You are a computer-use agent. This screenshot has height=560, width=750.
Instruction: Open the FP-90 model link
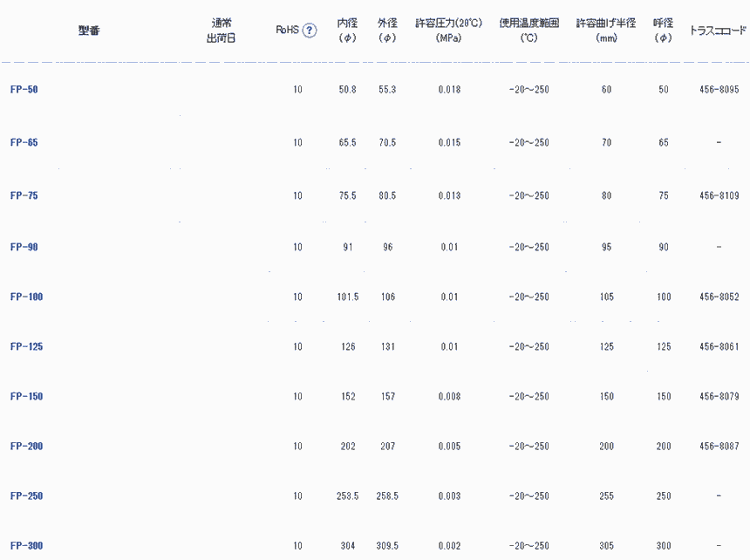(24, 248)
